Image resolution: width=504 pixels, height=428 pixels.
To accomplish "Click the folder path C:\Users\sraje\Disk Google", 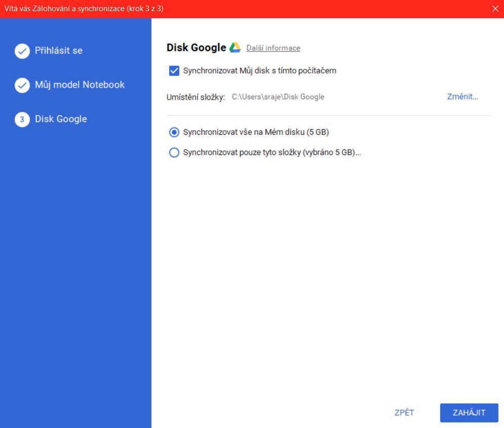I will point(279,96).
